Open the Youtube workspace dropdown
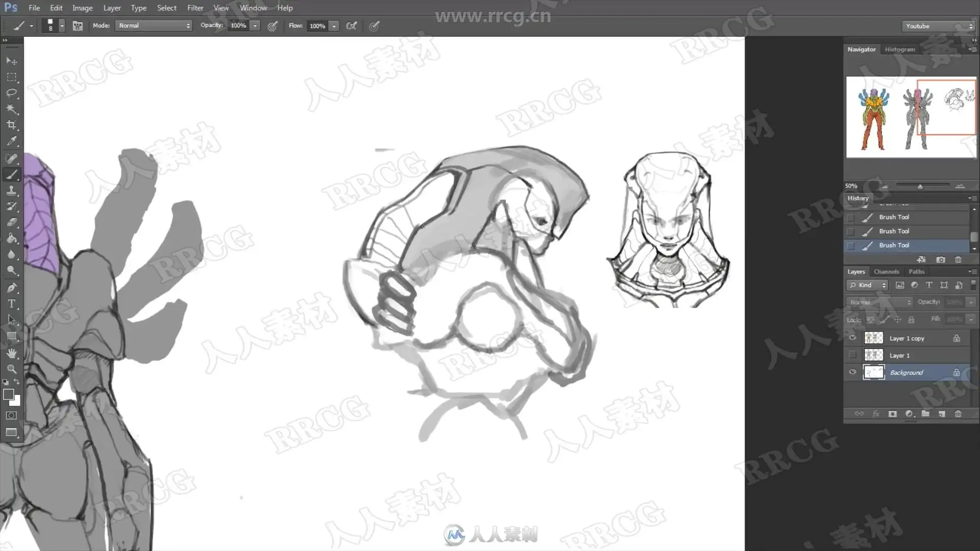This screenshot has width=980, height=551. (x=938, y=26)
